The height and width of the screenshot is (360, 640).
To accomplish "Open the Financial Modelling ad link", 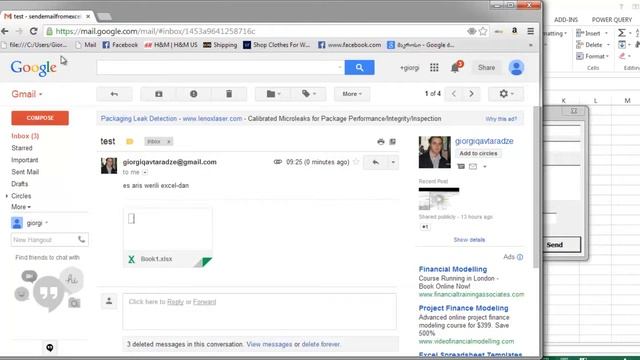I will [x=453, y=269].
